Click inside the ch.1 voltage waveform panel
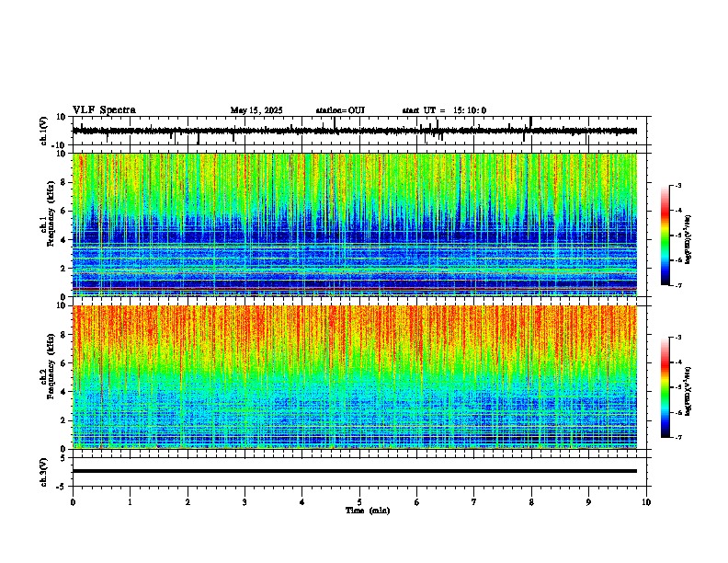The height and width of the screenshot is (563, 728). tap(359, 131)
